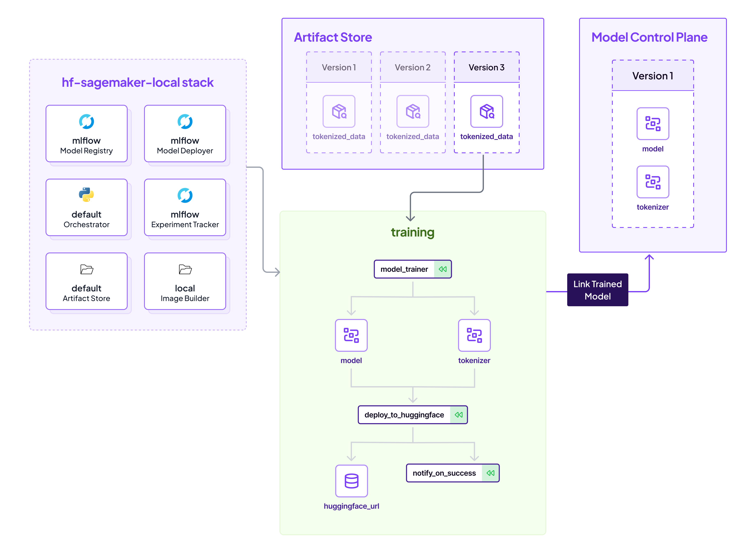This screenshot has width=756, height=553.
Task: Switch to the Version 1 tab in Artifact Store
Action: click(x=339, y=67)
